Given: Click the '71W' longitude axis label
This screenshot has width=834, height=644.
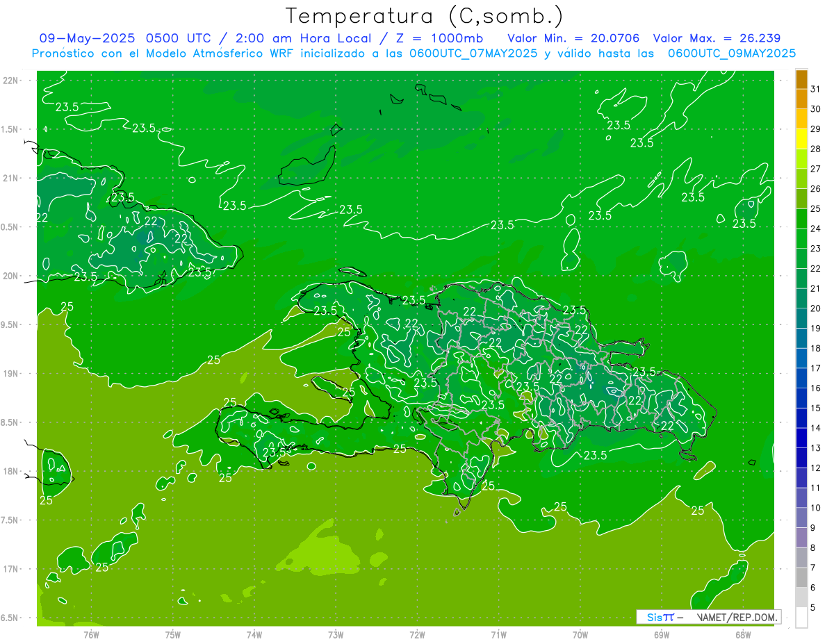Looking at the screenshot, I should [498, 634].
